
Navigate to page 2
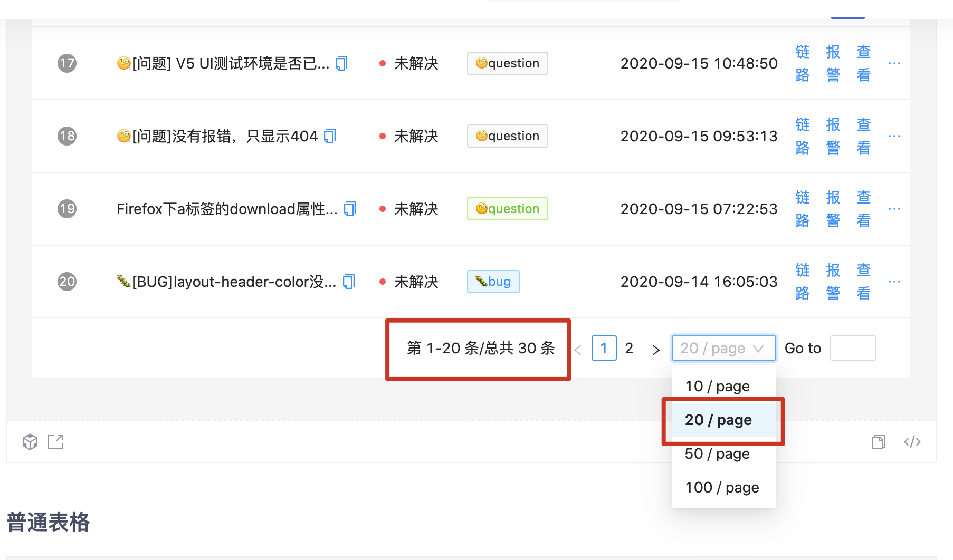pos(629,348)
